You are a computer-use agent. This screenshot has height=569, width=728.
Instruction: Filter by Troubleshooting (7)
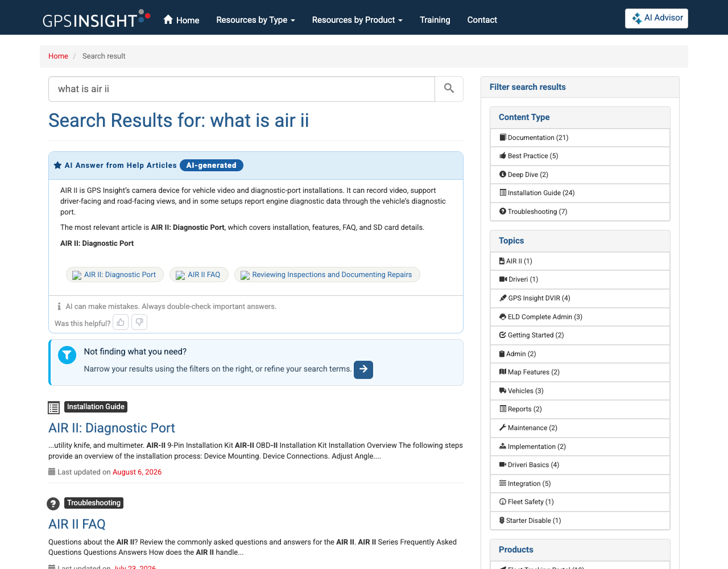click(580, 212)
